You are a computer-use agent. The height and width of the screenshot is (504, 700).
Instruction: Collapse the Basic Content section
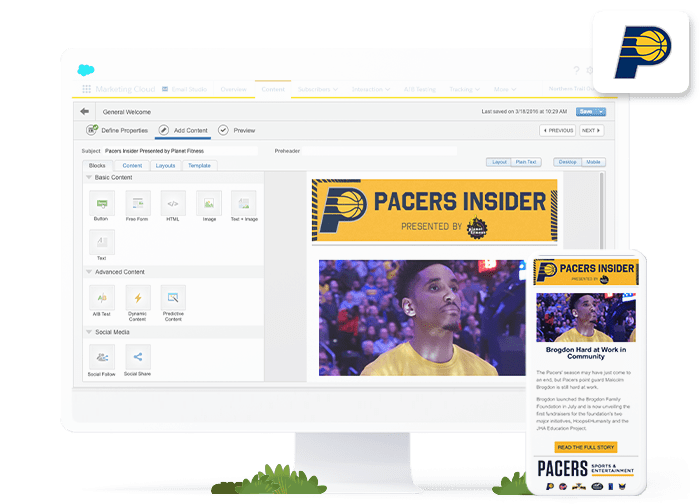pyautogui.click(x=89, y=177)
